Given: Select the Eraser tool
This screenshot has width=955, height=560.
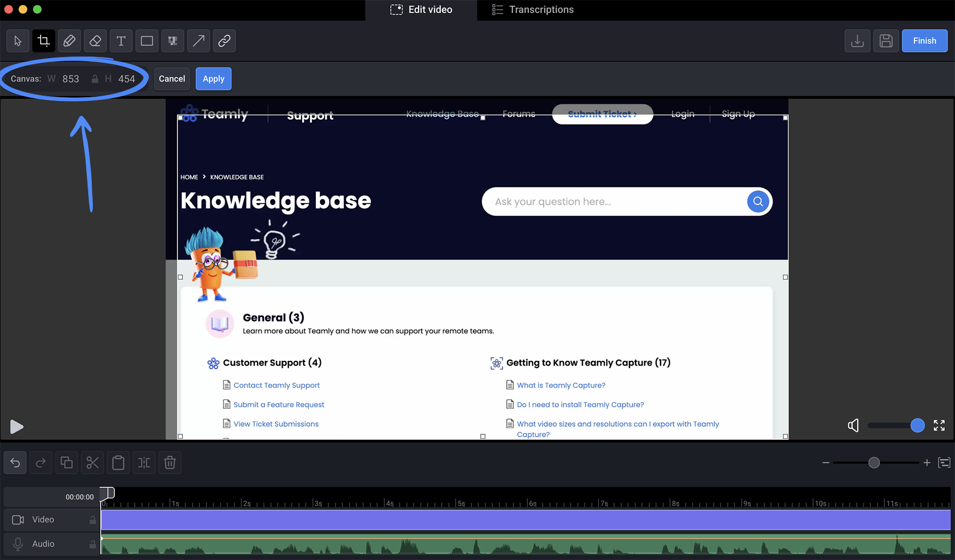Looking at the screenshot, I should tap(95, 41).
